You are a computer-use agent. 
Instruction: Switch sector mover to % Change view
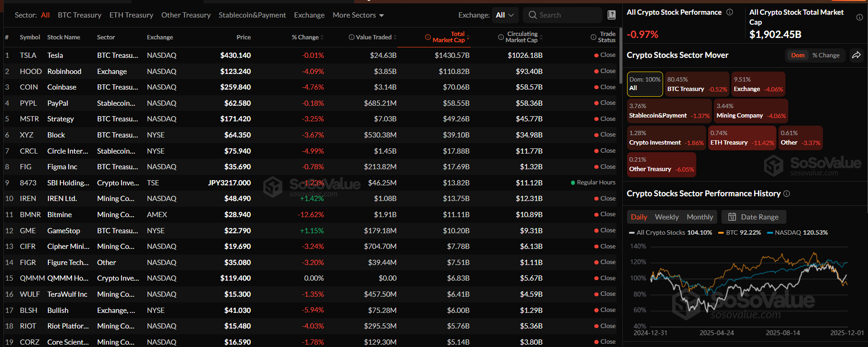click(826, 55)
